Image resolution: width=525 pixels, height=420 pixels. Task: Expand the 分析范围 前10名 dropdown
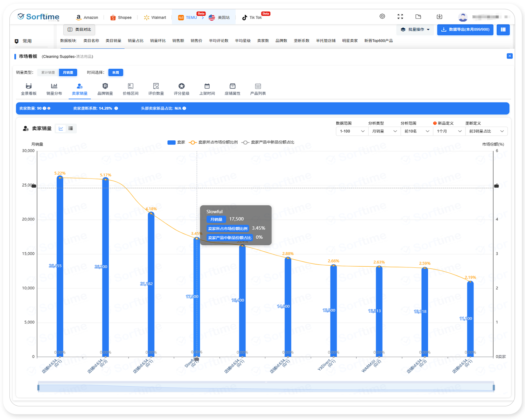tap(416, 131)
